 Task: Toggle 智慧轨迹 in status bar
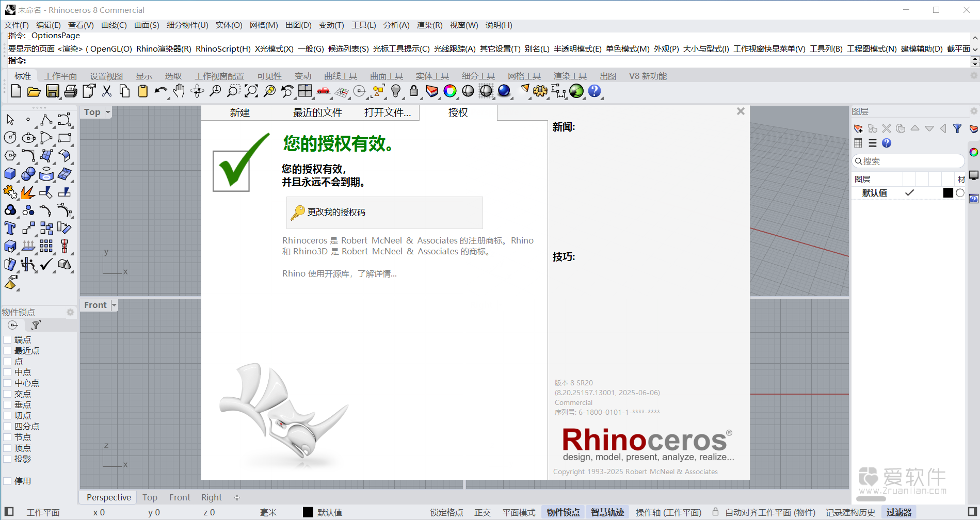tap(607, 512)
